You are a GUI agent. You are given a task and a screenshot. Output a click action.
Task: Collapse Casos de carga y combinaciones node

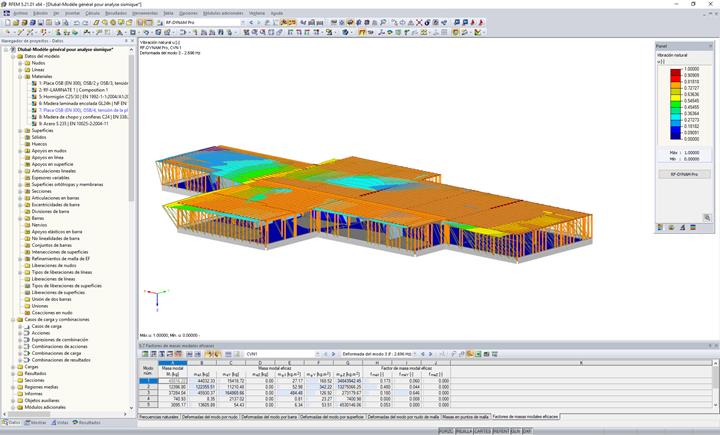coord(13,320)
